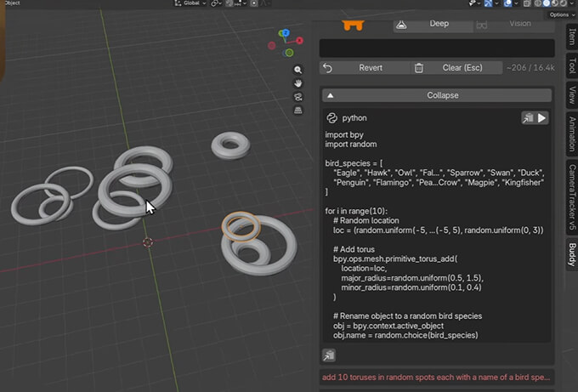The height and width of the screenshot is (392, 578).
Task: Open the Global transform orientation dropdown
Action: [x=191, y=3]
